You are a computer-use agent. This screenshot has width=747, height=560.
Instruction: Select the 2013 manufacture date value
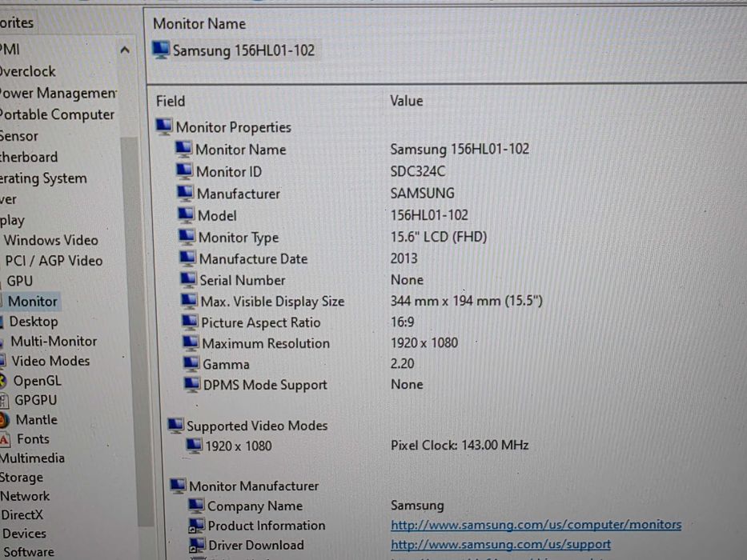pyautogui.click(x=404, y=258)
